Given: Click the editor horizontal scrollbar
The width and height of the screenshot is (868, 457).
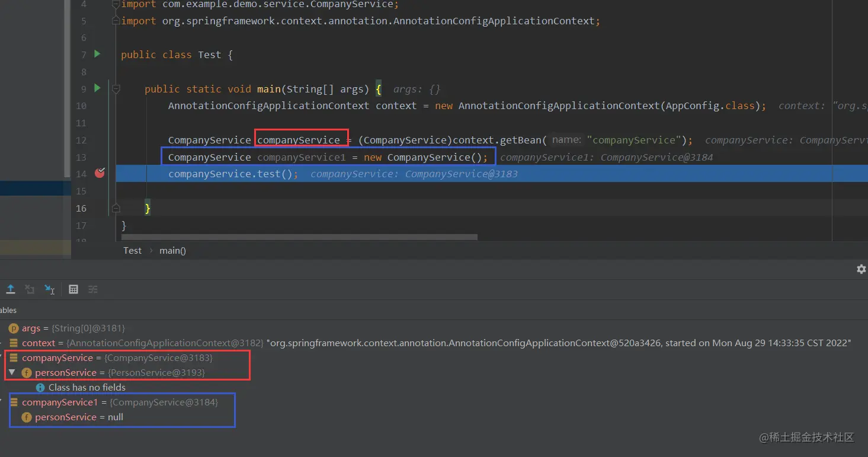Looking at the screenshot, I should pyautogui.click(x=299, y=237).
